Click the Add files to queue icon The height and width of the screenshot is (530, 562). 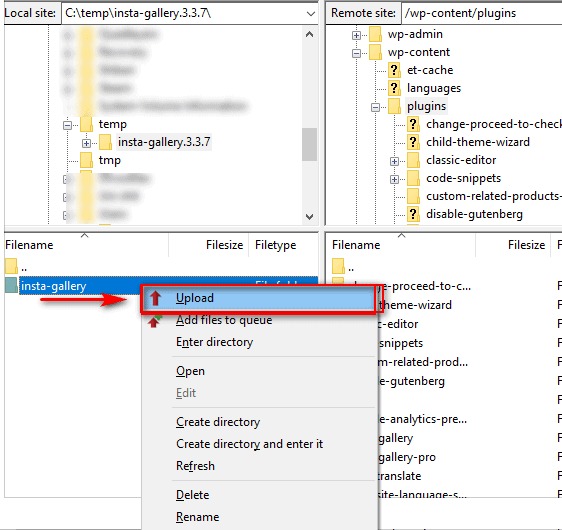pos(154,321)
